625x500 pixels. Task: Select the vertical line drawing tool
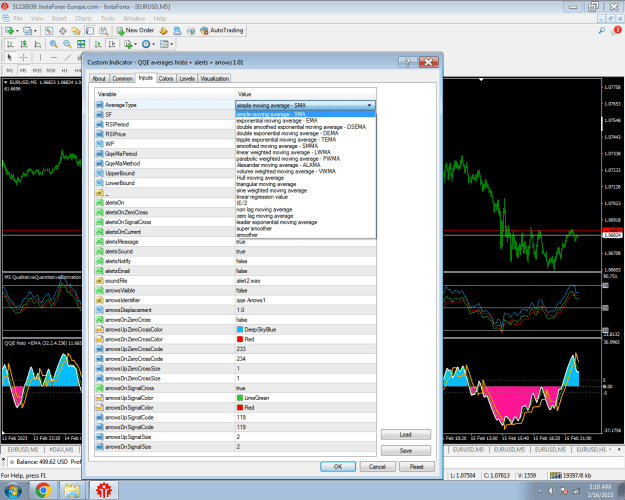tap(40, 57)
